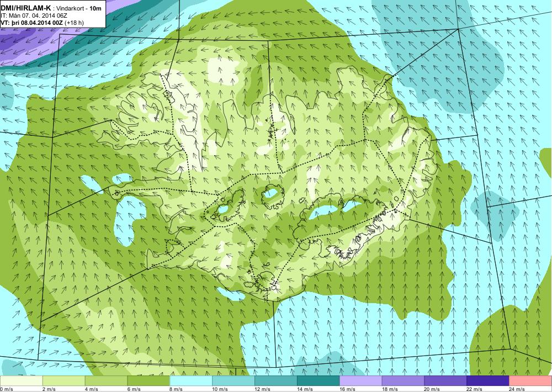Click the "24 m/s" legend label
Image resolution: width=552 pixels, height=392 pixels.
(517, 389)
